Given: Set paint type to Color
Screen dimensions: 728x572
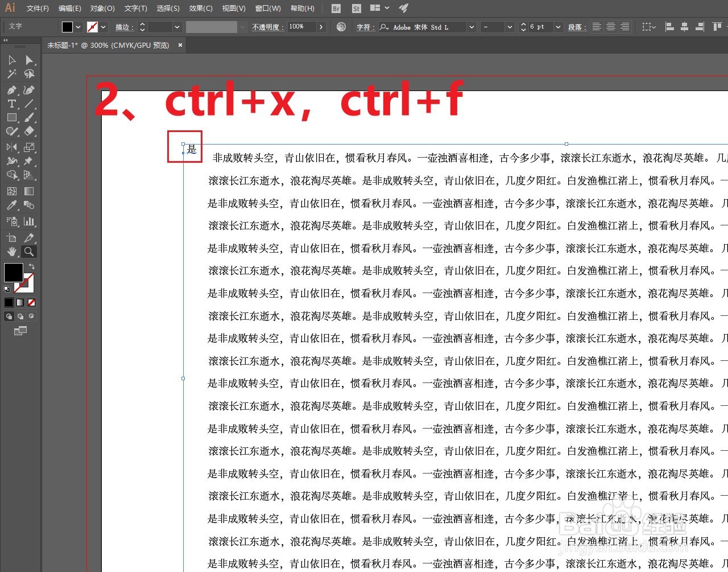Looking at the screenshot, I should tap(9, 302).
